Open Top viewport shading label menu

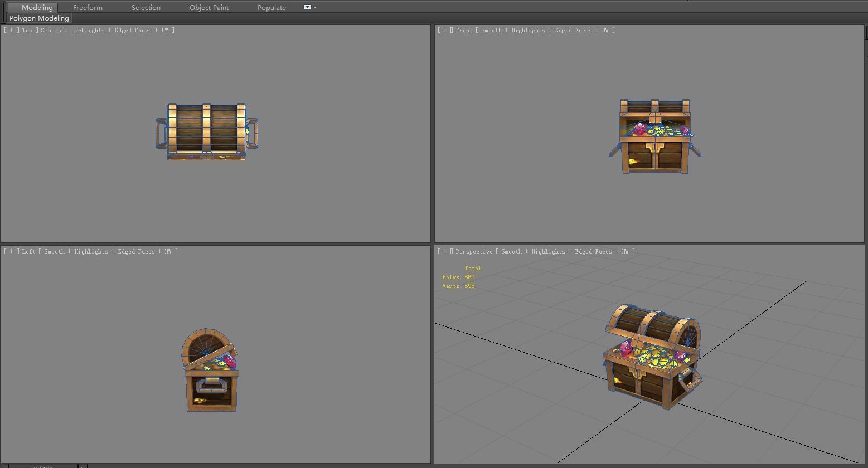pyautogui.click(x=104, y=30)
